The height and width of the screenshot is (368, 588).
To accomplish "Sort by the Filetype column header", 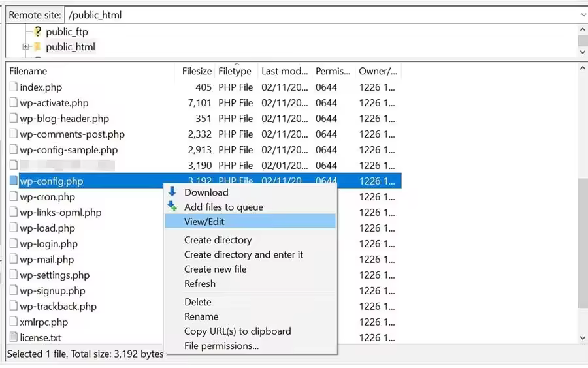I will (x=237, y=71).
